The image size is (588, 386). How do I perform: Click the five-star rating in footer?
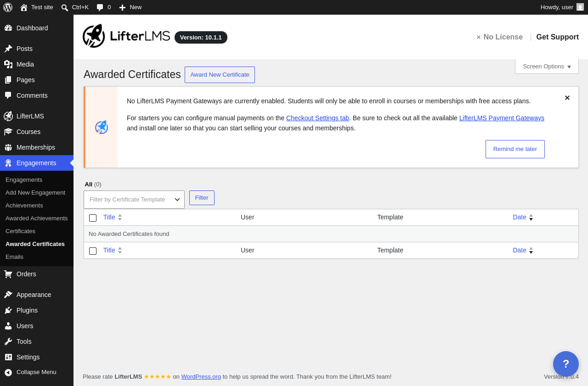(157, 377)
